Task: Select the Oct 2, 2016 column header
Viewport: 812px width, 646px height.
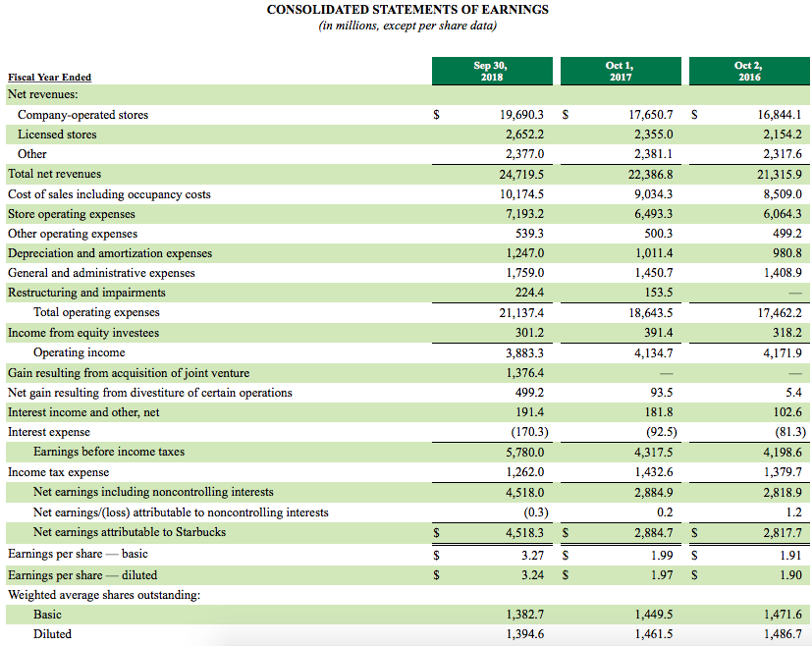Action: point(748,70)
